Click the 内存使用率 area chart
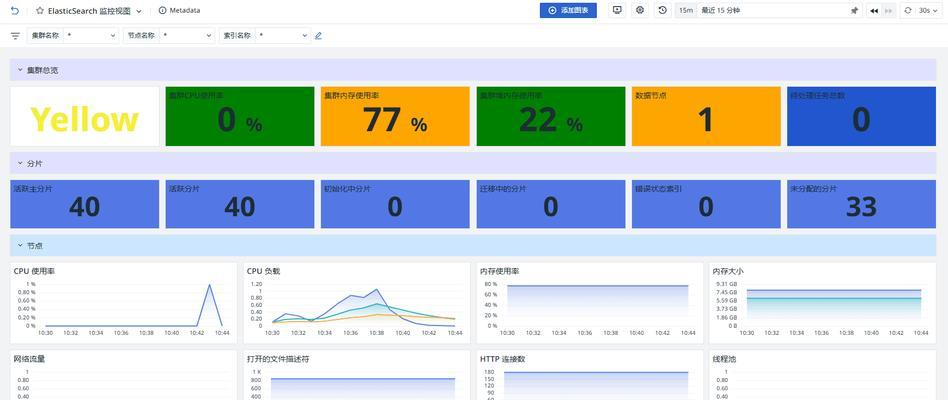The image size is (948, 400). point(597,305)
